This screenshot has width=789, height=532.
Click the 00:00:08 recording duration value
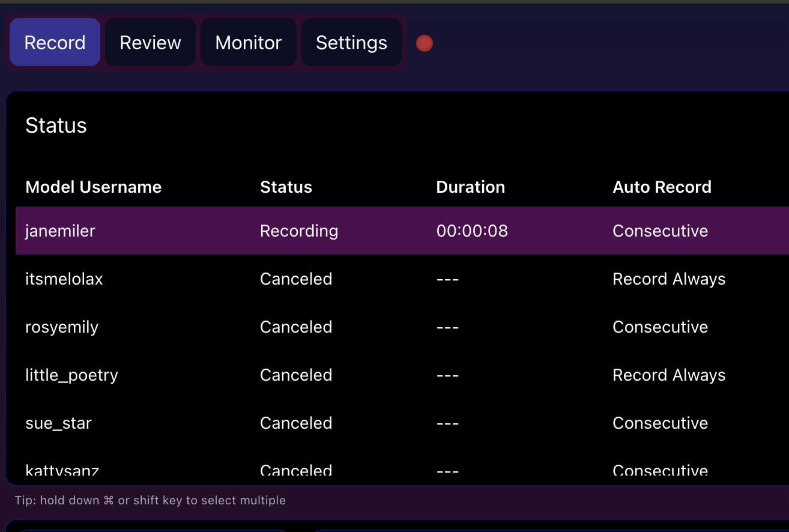tap(472, 231)
